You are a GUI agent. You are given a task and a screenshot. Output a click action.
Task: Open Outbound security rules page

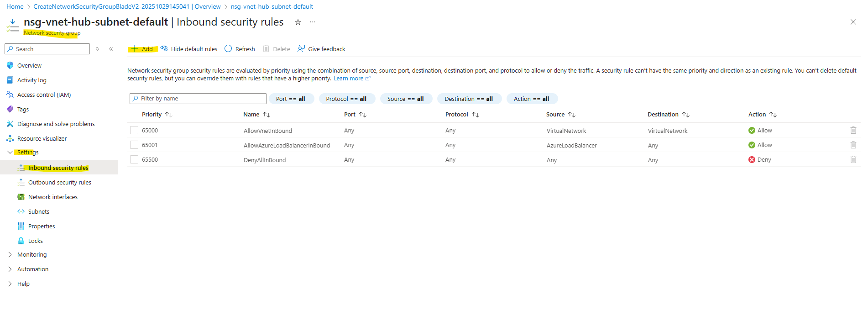coord(59,182)
